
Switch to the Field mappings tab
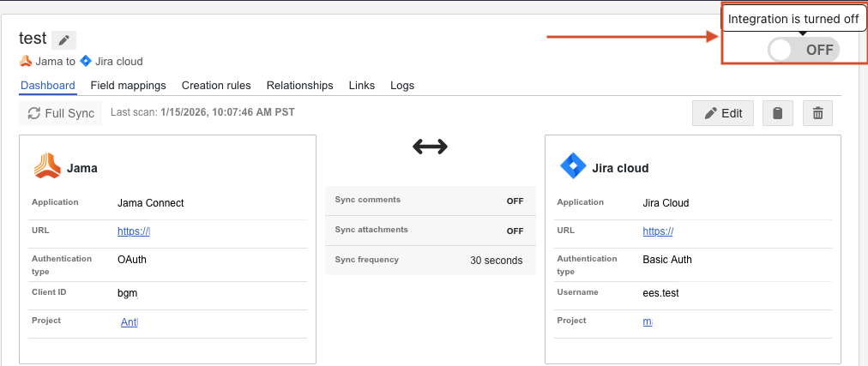(129, 85)
